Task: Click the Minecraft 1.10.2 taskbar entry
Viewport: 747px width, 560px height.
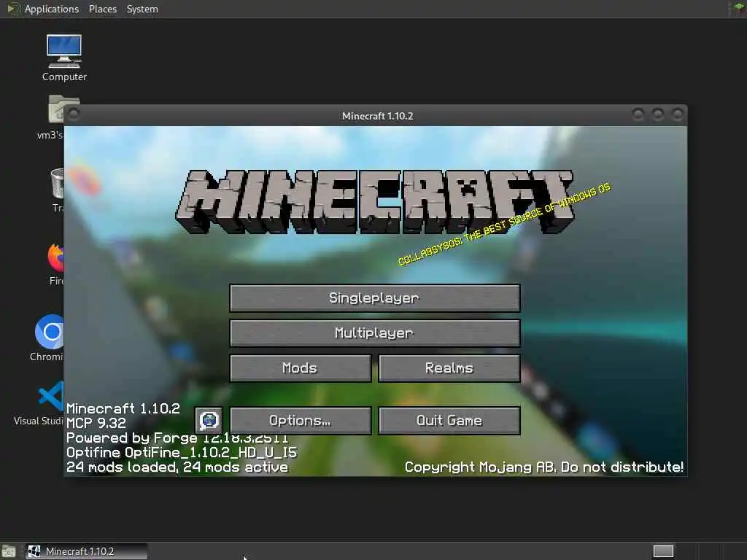Action: click(86, 551)
